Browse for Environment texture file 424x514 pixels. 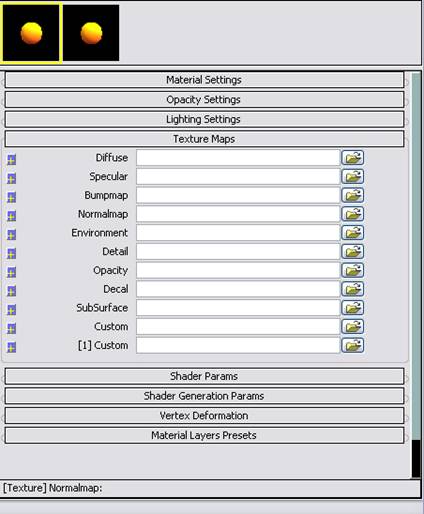pyautogui.click(x=353, y=233)
